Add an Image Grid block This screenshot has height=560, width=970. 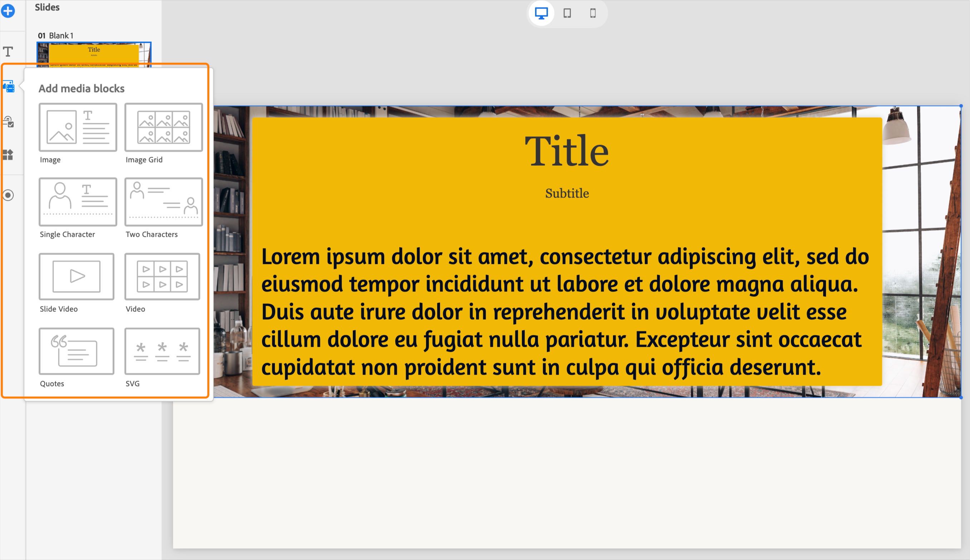[164, 127]
